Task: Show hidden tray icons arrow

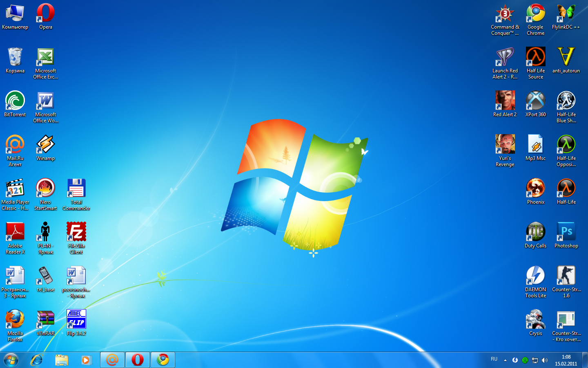Action: (506, 360)
